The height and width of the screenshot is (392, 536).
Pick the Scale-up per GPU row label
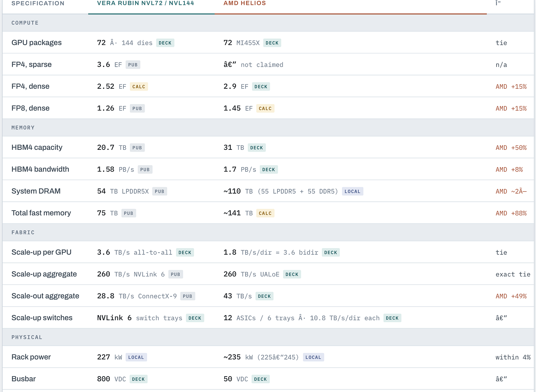[x=41, y=252]
